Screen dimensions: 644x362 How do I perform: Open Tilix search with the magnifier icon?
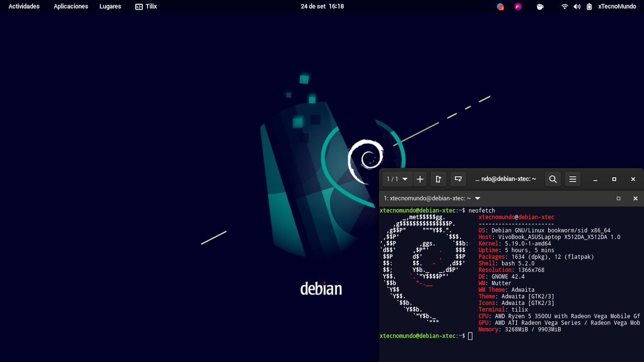click(553, 179)
